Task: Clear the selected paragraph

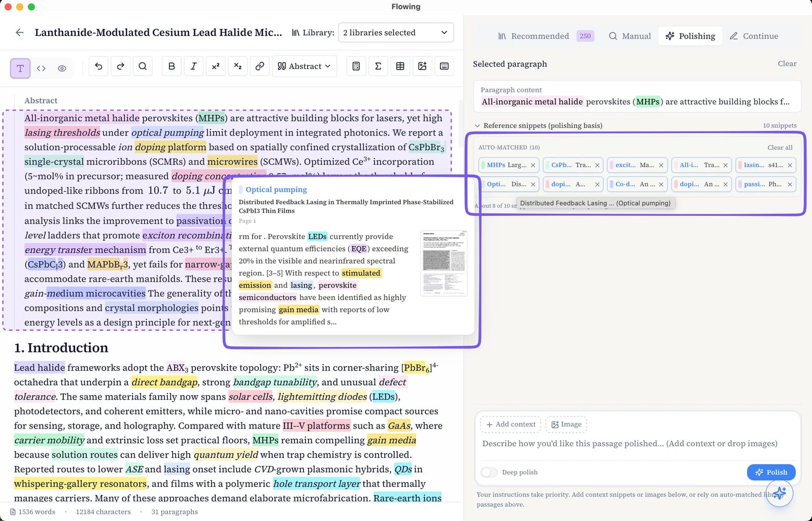Action: 787,63
